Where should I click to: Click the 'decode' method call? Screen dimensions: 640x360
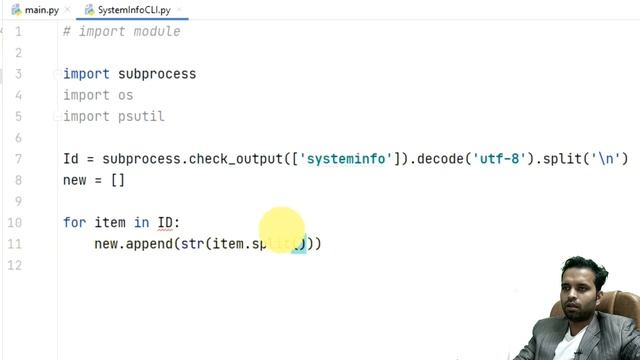(x=440, y=159)
